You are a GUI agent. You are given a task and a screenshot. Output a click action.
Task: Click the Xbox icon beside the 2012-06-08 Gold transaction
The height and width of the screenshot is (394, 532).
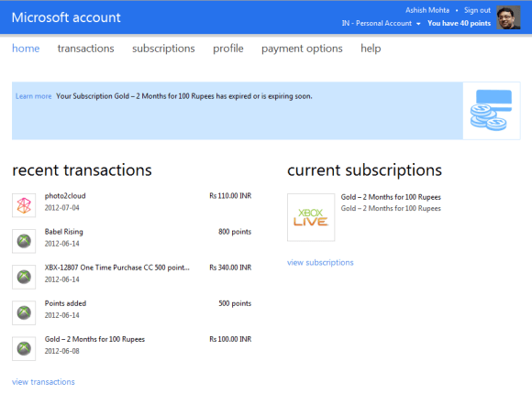click(24, 348)
